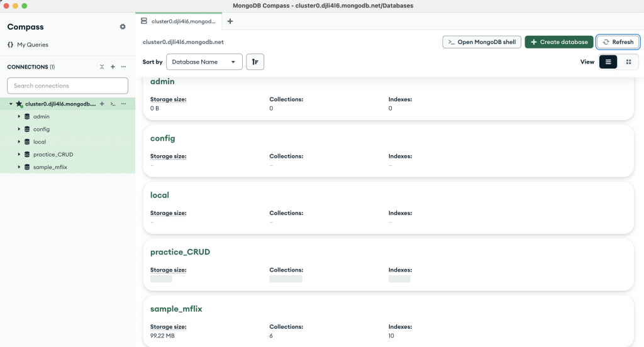Click database icon beside admin in sidebar

tap(27, 117)
